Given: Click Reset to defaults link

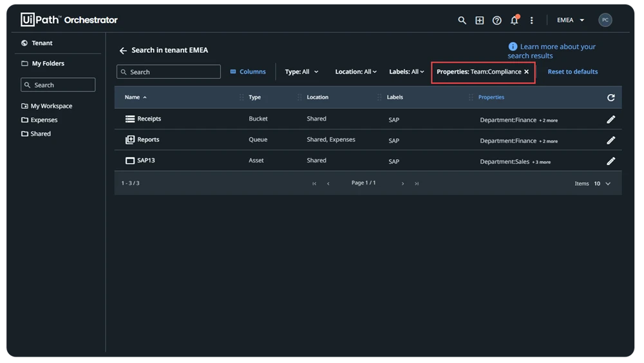Looking at the screenshot, I should 573,72.
